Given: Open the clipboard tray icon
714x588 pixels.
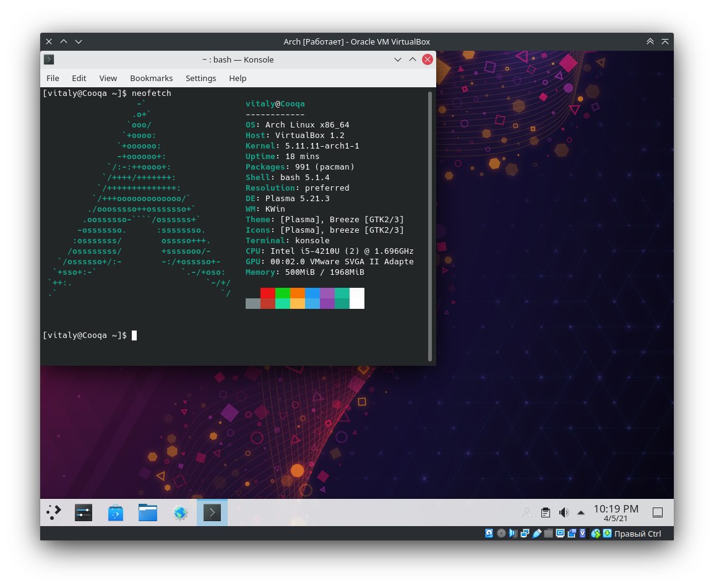Looking at the screenshot, I should [x=546, y=512].
